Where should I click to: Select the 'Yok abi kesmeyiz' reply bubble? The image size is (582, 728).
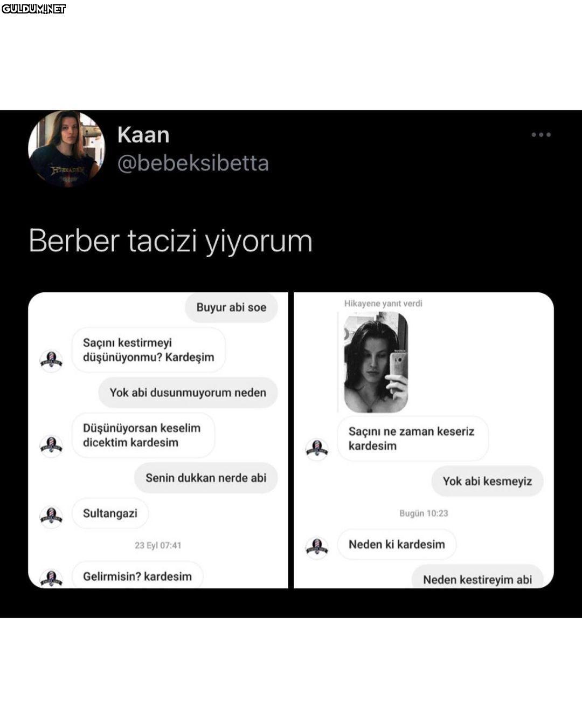coord(487,481)
